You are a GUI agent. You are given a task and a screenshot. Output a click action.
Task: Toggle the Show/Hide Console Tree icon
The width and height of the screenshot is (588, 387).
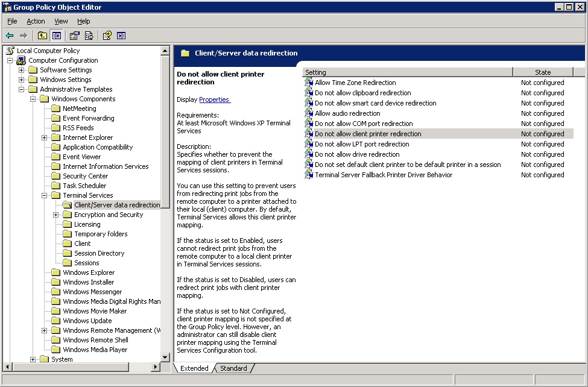tap(57, 36)
